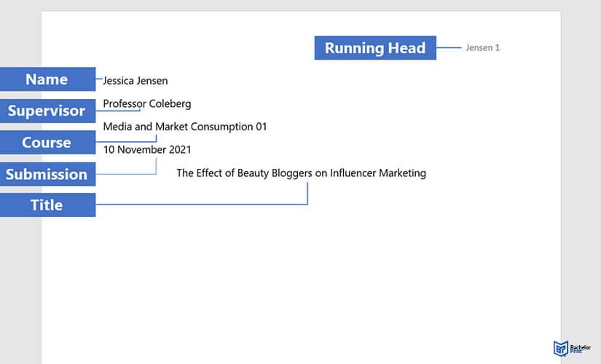601x364 pixels.
Task: Select the Running Head label
Action: 375,48
